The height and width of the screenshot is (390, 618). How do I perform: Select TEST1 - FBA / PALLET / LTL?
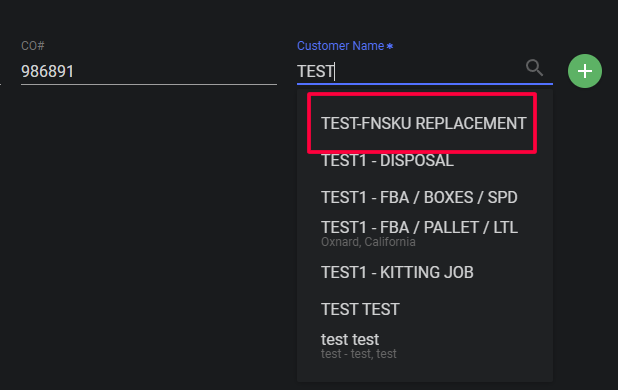coord(425,234)
